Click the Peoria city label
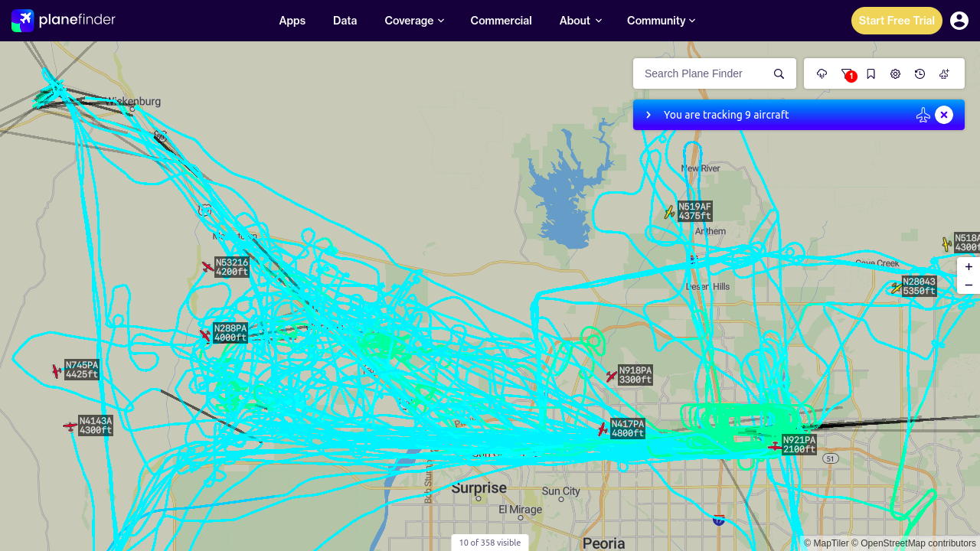 604,543
